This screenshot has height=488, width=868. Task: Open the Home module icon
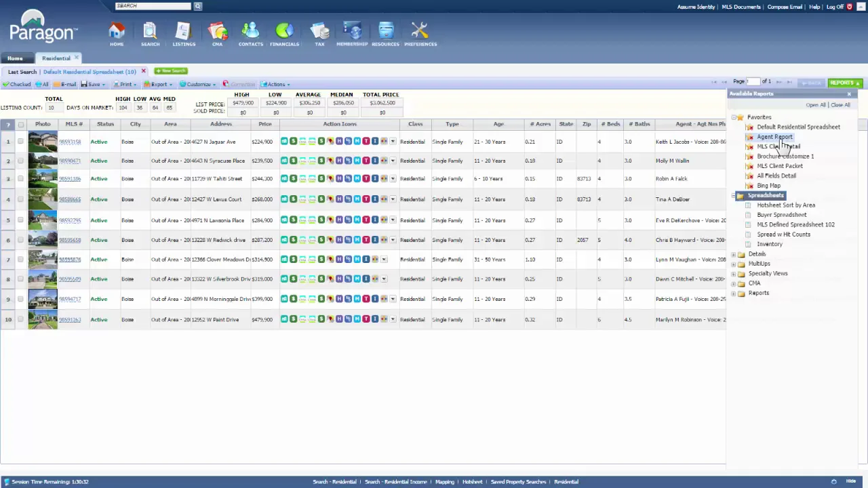(117, 34)
